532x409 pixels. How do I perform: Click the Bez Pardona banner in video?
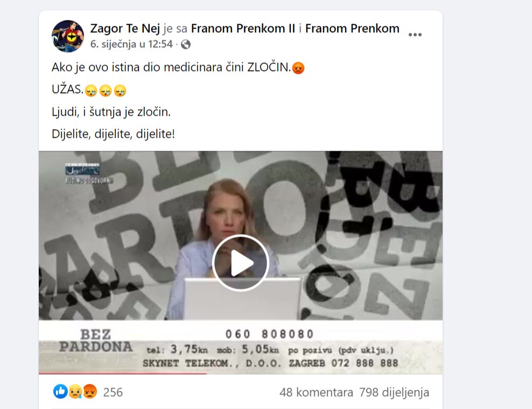(x=96, y=341)
